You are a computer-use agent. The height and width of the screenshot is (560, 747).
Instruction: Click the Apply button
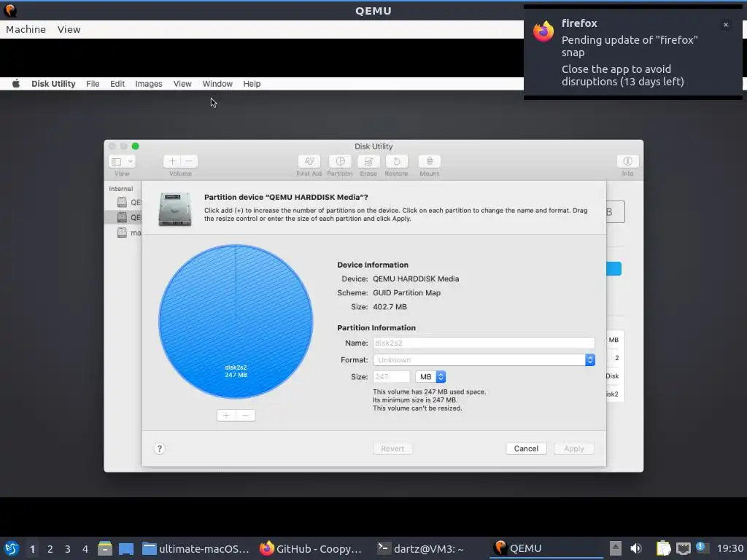click(573, 448)
